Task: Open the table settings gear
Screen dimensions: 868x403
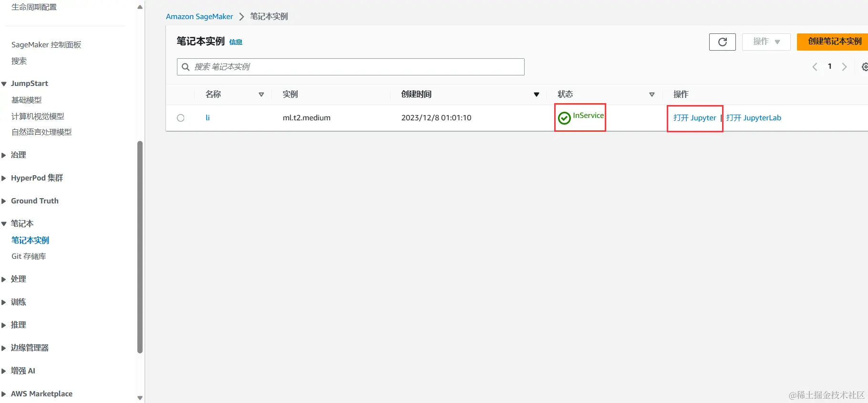Action: [865, 67]
